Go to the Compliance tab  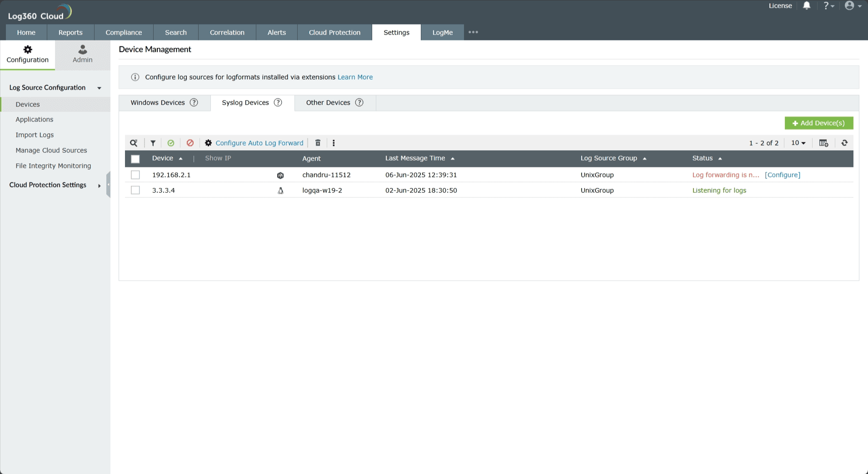pyautogui.click(x=124, y=32)
